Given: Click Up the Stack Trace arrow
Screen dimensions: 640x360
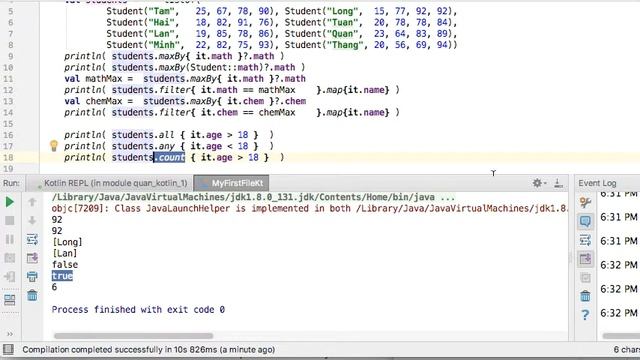Looking at the screenshot, I should tap(32, 202).
